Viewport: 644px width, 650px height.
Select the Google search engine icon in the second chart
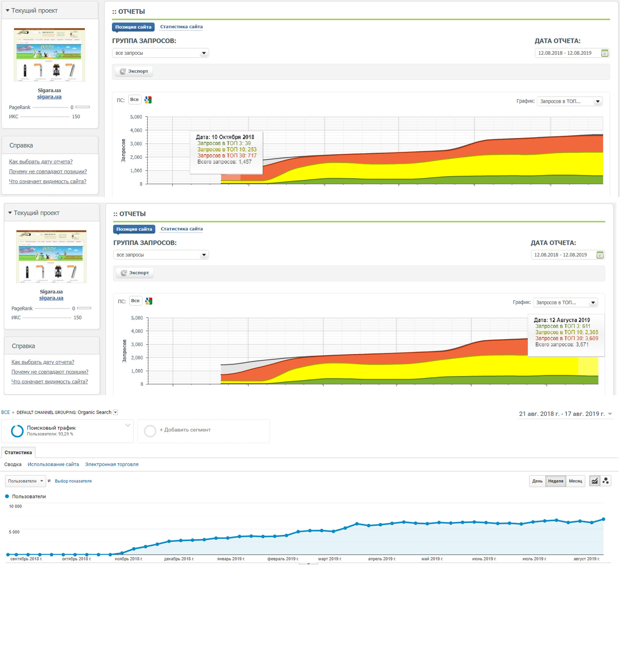(x=149, y=301)
